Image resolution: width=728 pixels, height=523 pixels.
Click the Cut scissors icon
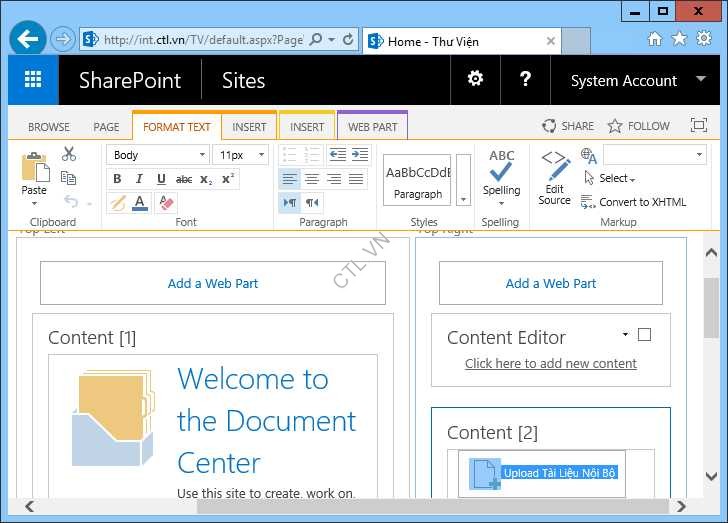pos(69,154)
